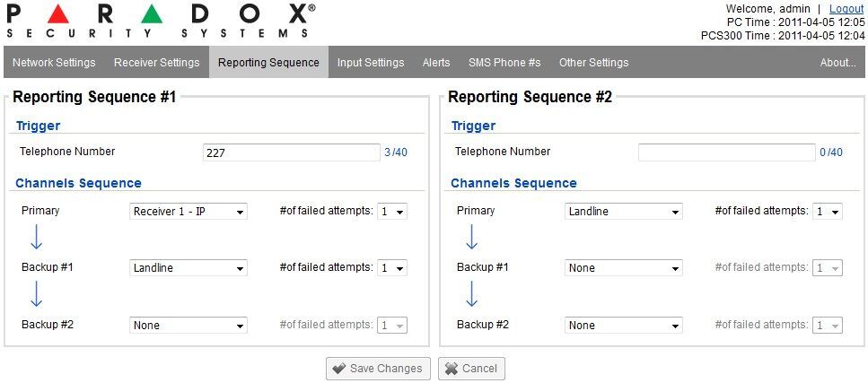Open the SMS Phone #s tab
This screenshot has width=868, height=383.
(504, 63)
